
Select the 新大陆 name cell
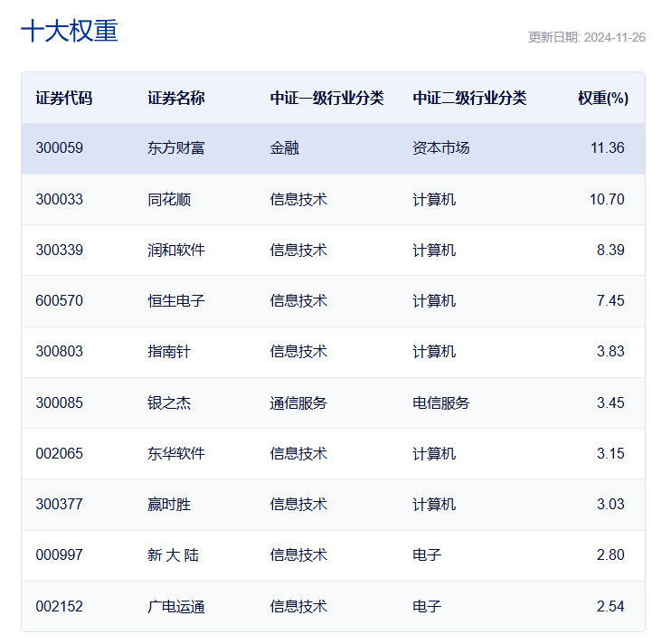(174, 555)
